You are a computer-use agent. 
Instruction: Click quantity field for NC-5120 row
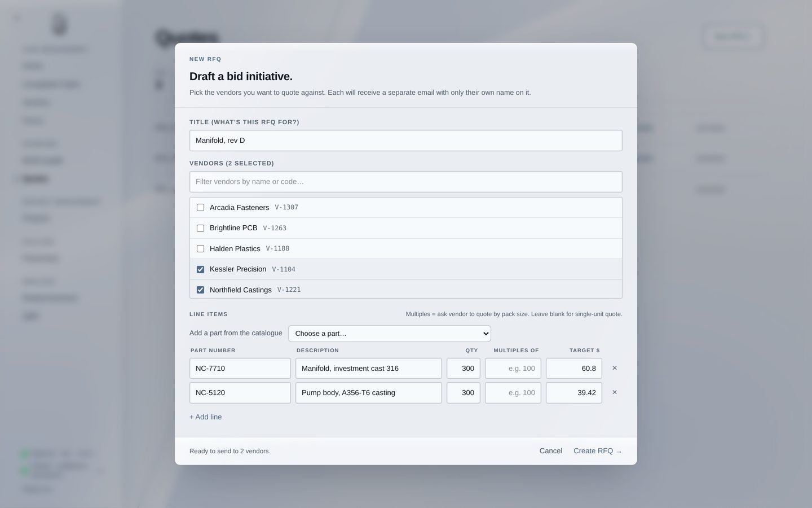coord(464,393)
